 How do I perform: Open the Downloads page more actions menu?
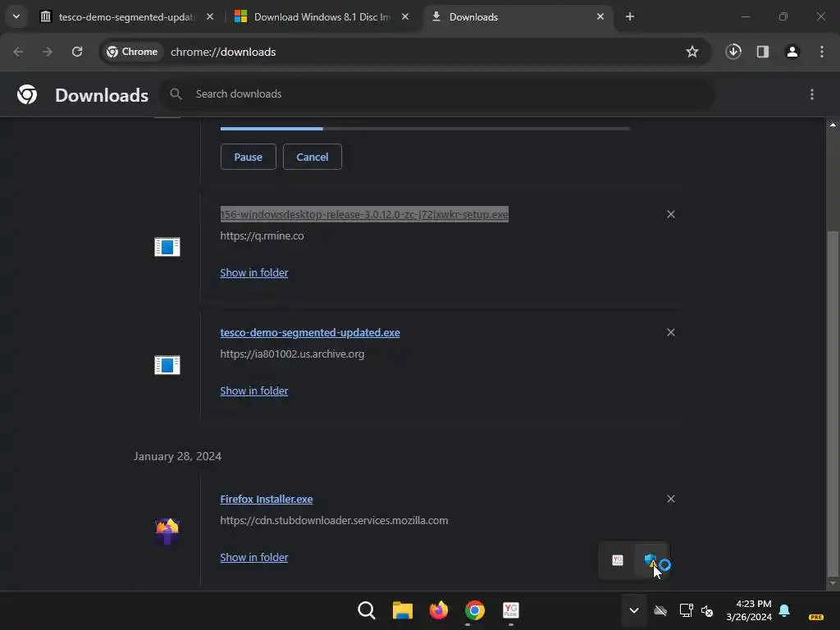812,94
